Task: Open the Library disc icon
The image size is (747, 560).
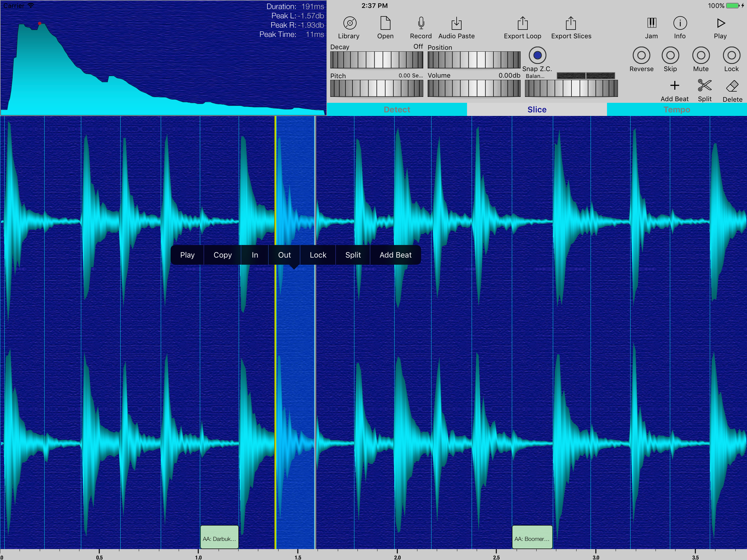Action: [x=349, y=23]
